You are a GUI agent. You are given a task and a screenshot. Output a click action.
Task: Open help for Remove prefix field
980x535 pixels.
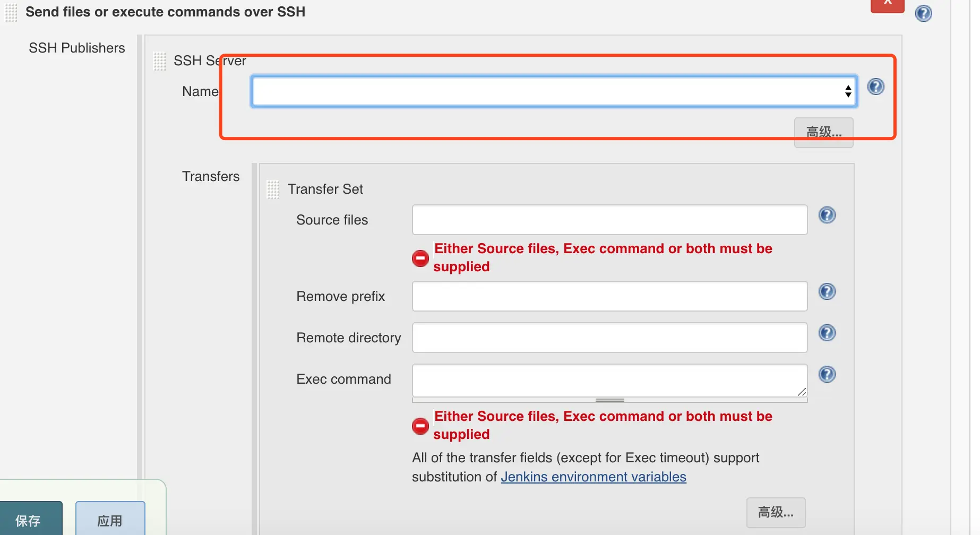point(827,291)
